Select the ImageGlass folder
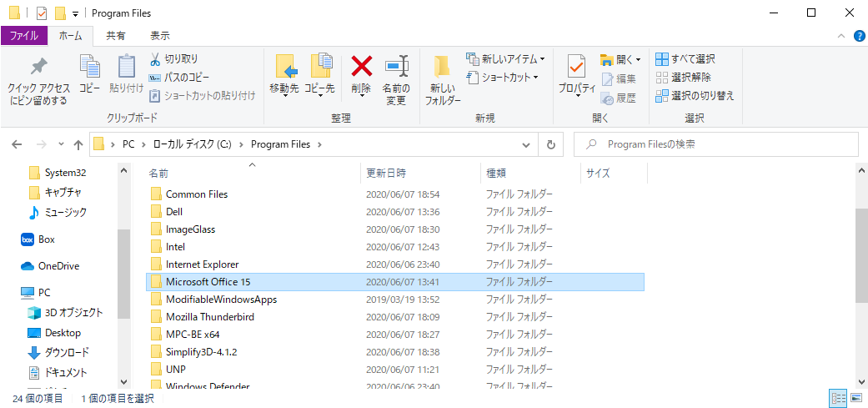This screenshot has height=408, width=868. [x=394, y=229]
